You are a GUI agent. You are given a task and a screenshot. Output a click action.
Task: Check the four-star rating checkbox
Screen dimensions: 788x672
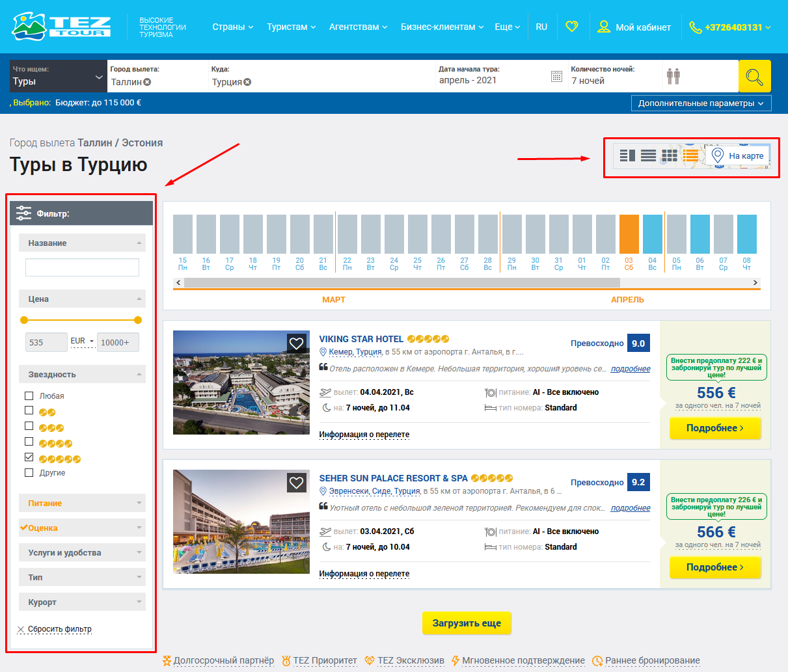tap(29, 441)
